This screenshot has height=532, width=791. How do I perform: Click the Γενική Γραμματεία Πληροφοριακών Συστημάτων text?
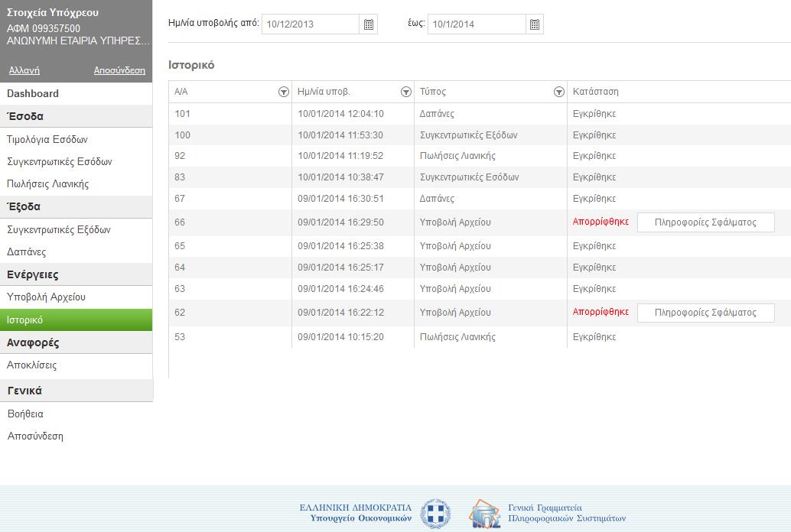[567, 514]
